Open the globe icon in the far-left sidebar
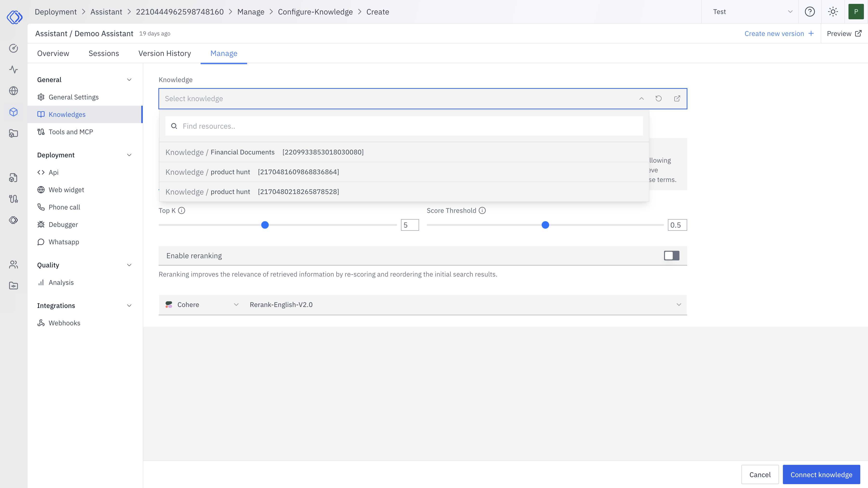The height and width of the screenshot is (488, 868). point(14,91)
